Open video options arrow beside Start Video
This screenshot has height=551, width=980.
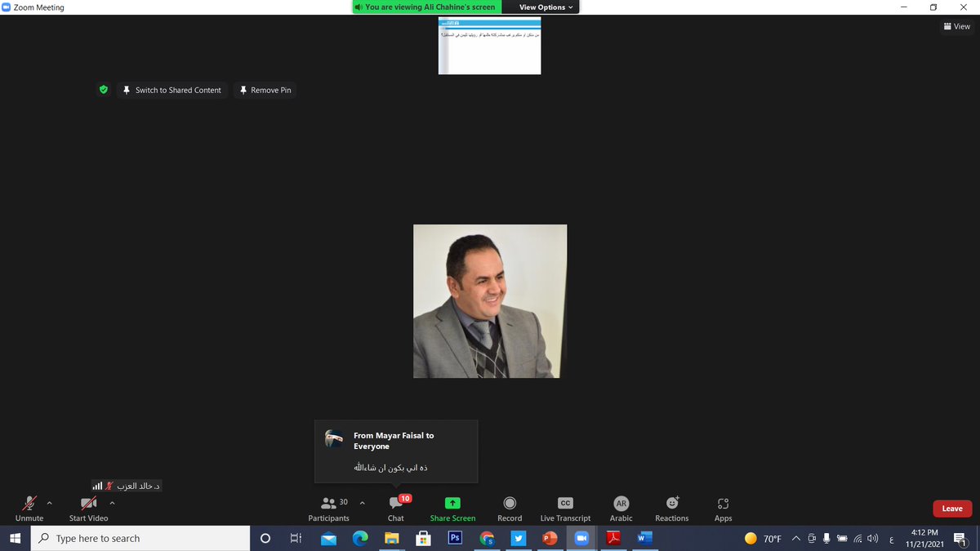(112, 503)
